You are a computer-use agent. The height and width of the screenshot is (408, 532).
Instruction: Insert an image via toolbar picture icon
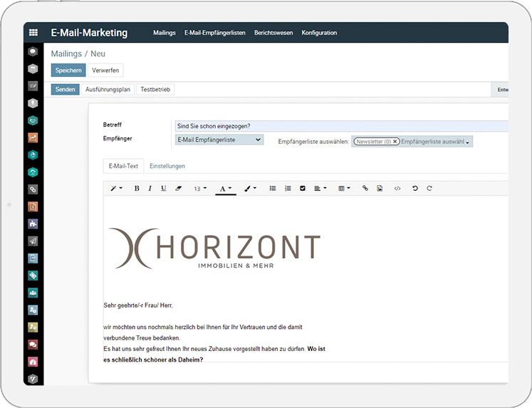pyautogui.click(x=380, y=189)
